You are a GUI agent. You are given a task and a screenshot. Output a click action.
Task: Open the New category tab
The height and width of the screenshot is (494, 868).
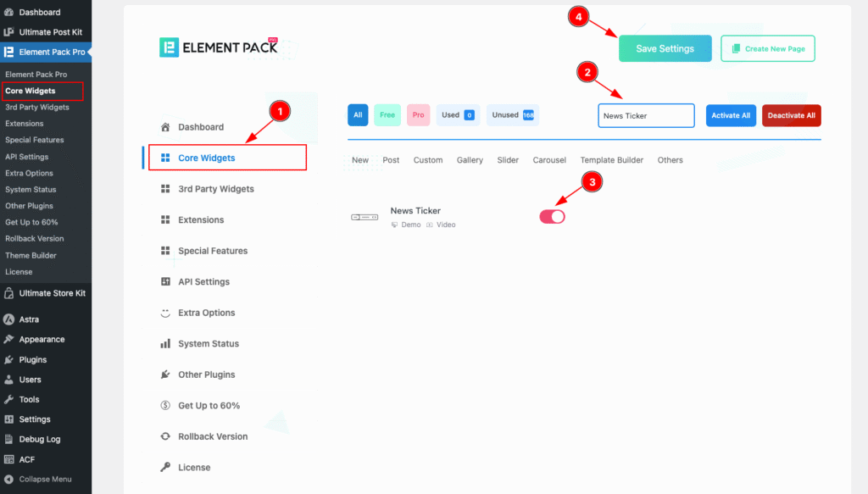point(359,160)
